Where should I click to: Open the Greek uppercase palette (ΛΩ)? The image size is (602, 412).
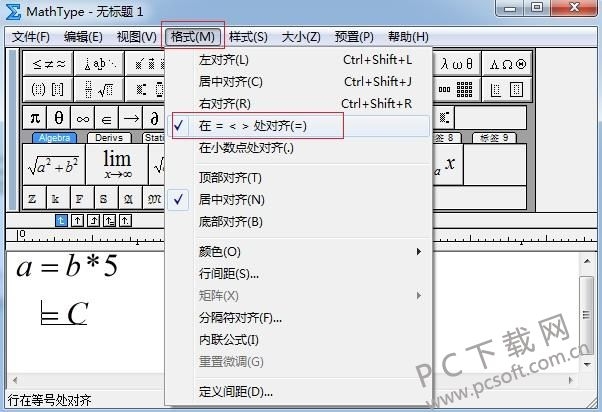click(507, 64)
